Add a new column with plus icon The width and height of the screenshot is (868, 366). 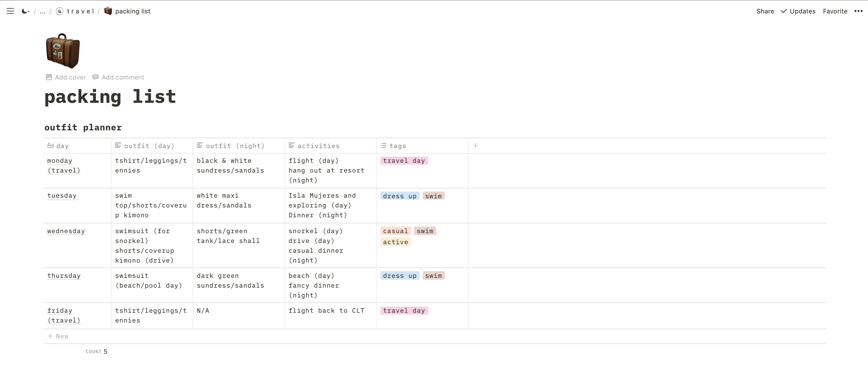point(476,146)
